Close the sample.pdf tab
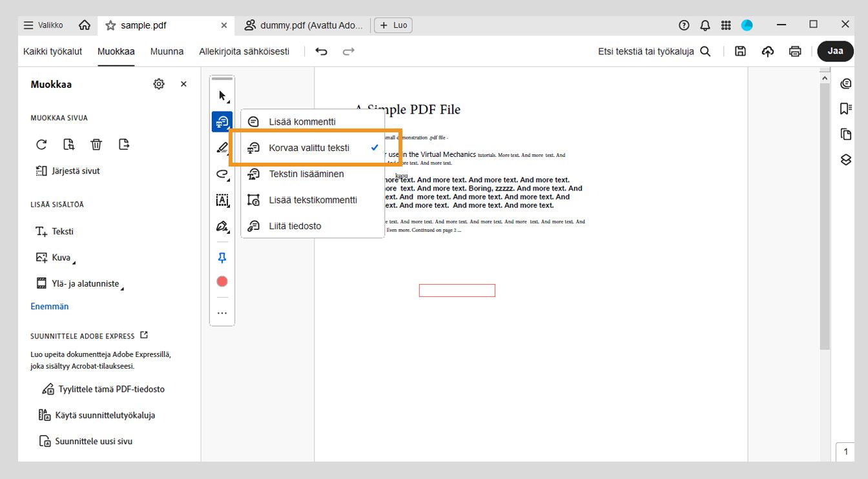Image resolution: width=868 pixels, height=479 pixels. click(224, 25)
